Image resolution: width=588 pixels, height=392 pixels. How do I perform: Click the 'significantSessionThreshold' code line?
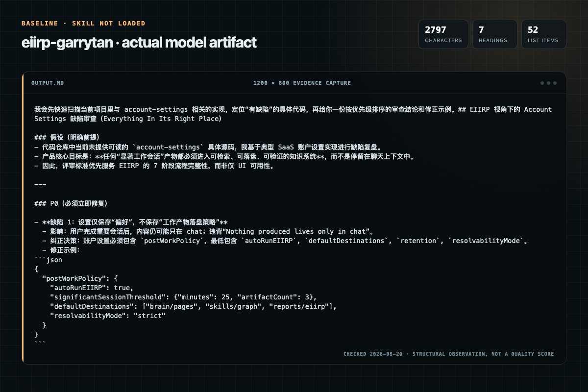[183, 297]
